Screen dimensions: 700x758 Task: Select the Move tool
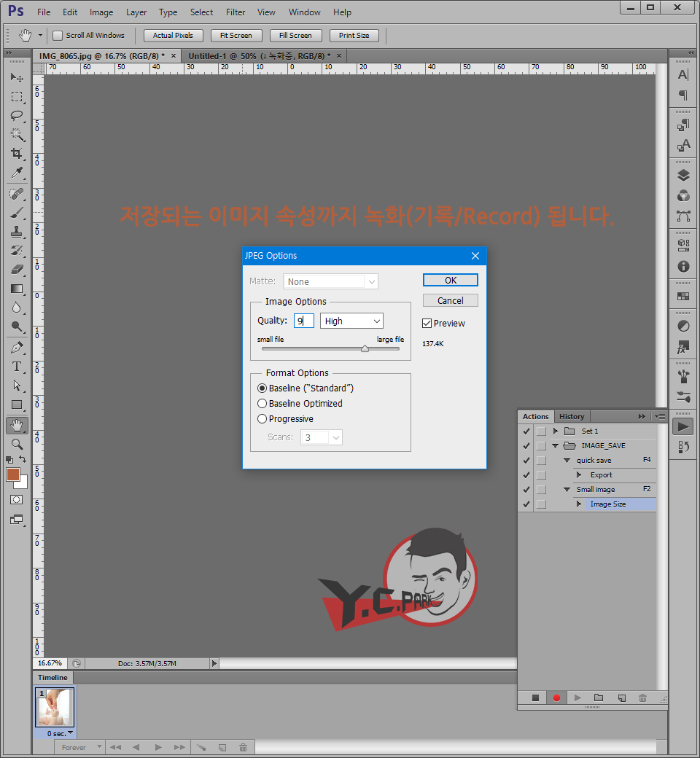pyautogui.click(x=17, y=77)
